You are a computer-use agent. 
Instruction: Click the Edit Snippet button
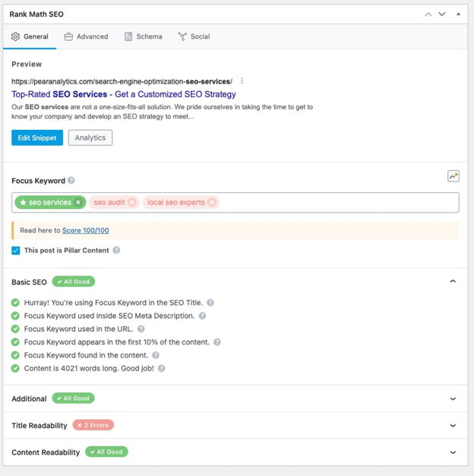(37, 137)
